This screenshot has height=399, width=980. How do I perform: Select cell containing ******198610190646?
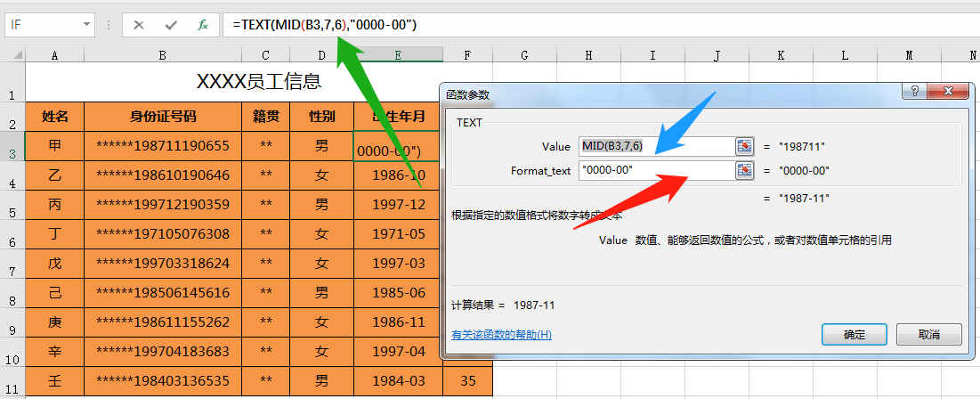point(163,175)
